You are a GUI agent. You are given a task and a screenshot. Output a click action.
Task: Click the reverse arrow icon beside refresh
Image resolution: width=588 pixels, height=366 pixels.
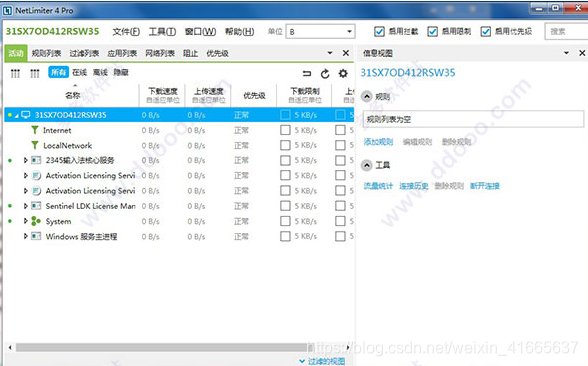(x=307, y=74)
